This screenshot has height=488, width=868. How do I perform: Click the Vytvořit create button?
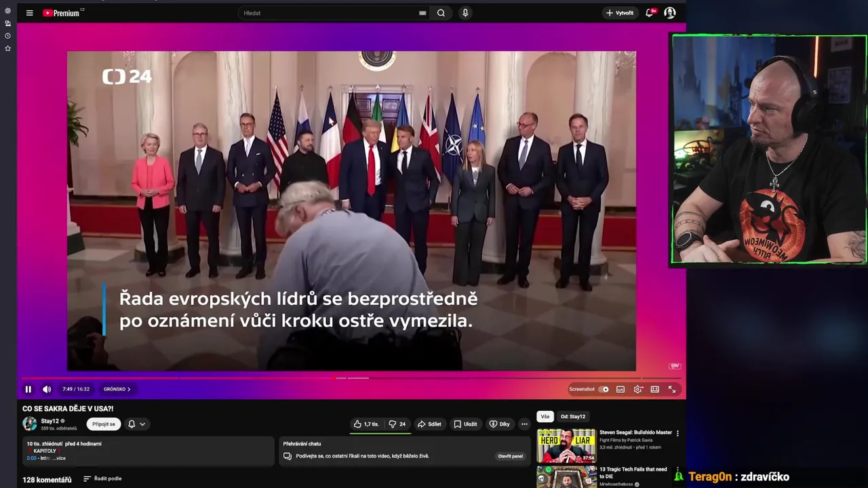[x=619, y=13]
